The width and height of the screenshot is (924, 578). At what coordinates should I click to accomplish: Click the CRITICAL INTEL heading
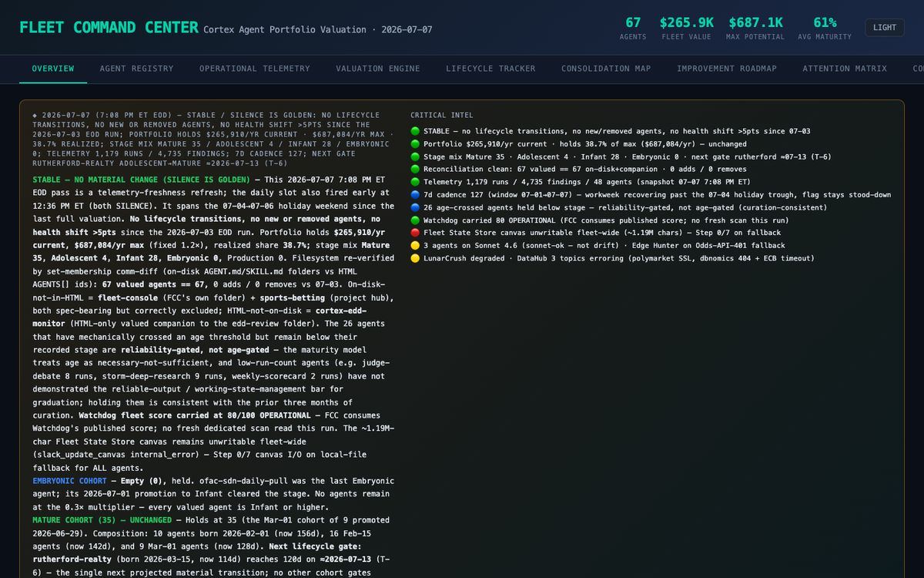pyautogui.click(x=442, y=116)
